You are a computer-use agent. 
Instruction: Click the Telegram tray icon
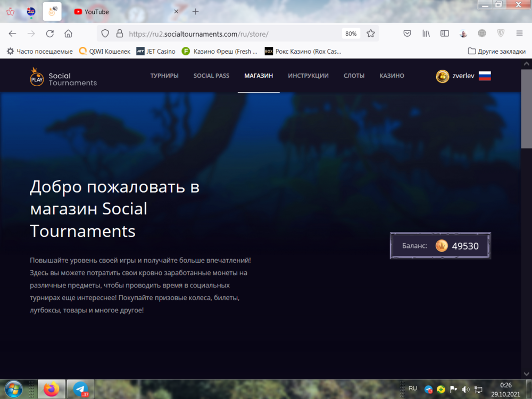[x=428, y=389]
